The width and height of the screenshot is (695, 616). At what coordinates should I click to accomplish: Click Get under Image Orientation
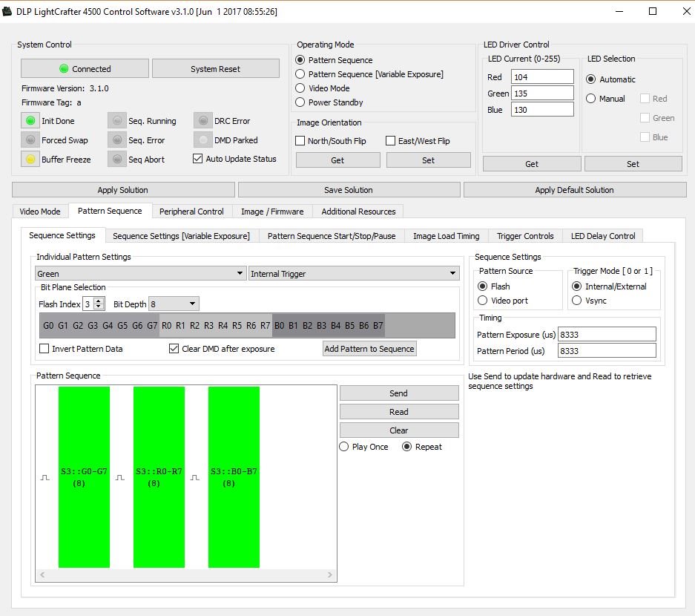pos(337,160)
